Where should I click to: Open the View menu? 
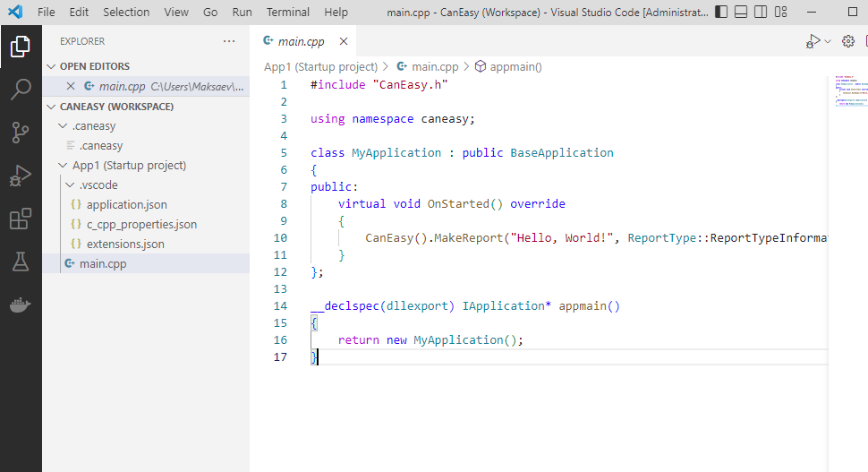pyautogui.click(x=176, y=13)
